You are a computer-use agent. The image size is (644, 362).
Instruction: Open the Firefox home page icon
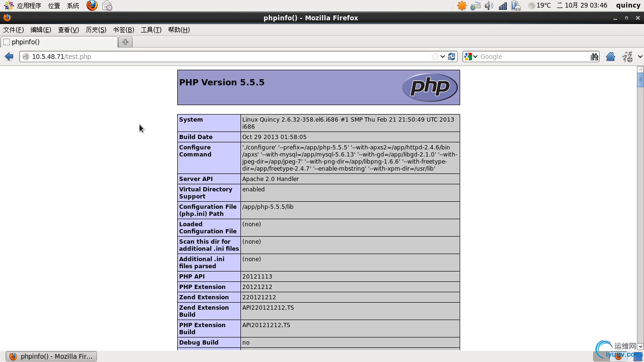pyautogui.click(x=611, y=57)
